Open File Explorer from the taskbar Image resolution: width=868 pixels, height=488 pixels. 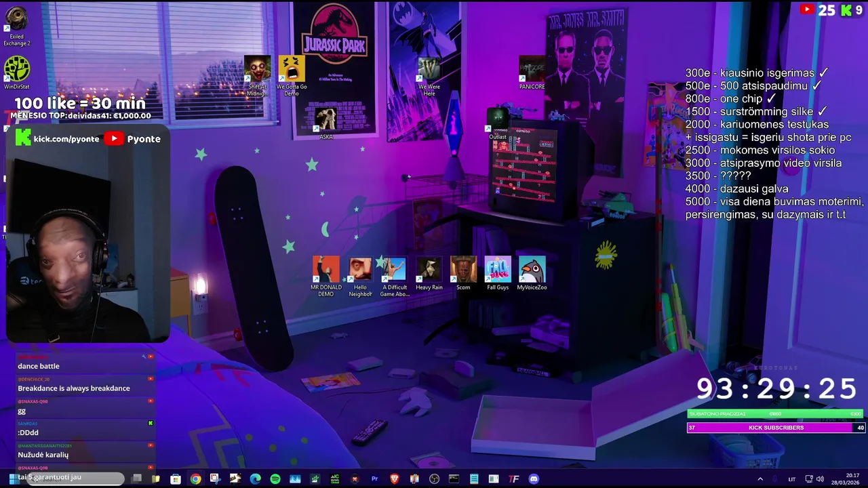point(155,479)
